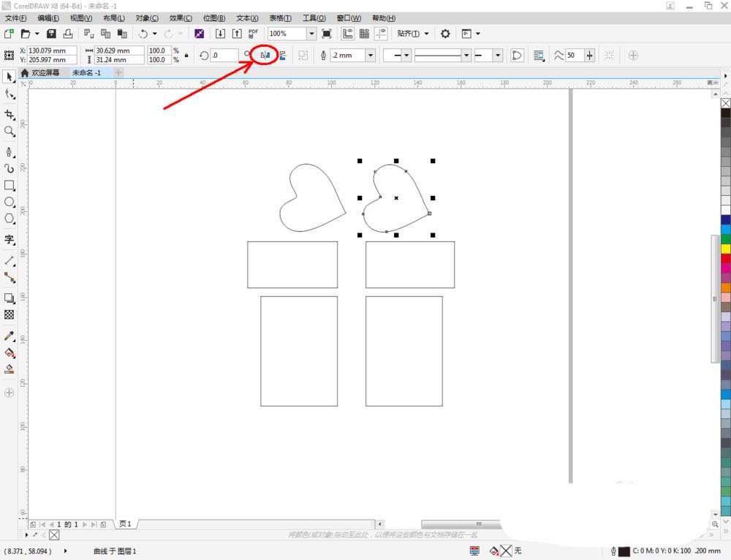The image size is (731, 560).
Task: Select the Polygon tool
Action: 9,219
